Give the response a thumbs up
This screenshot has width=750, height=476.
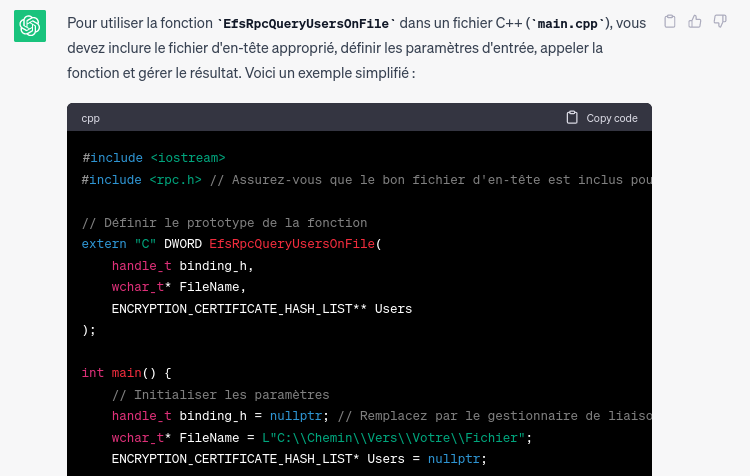[x=695, y=22]
